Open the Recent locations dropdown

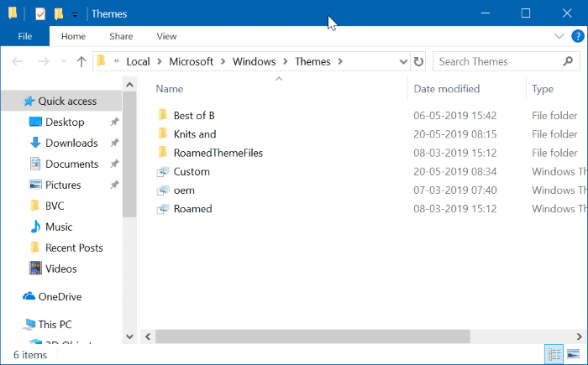pyautogui.click(x=64, y=61)
